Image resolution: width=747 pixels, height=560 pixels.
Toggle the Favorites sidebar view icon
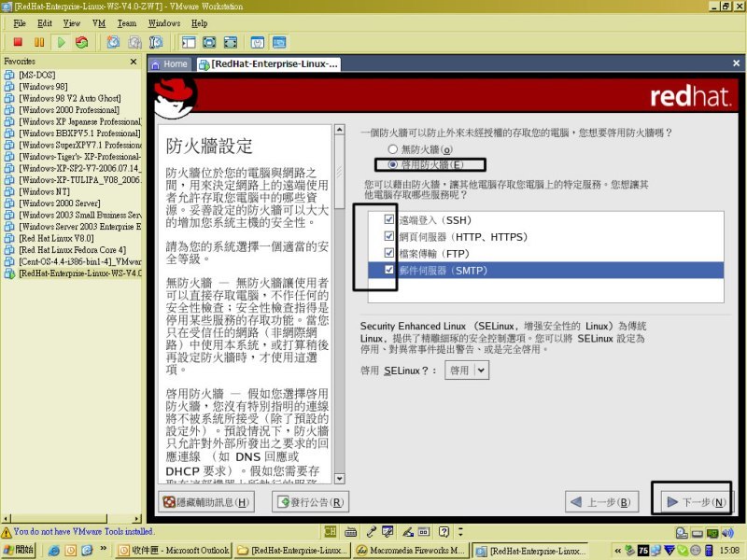pyautogui.click(x=189, y=42)
